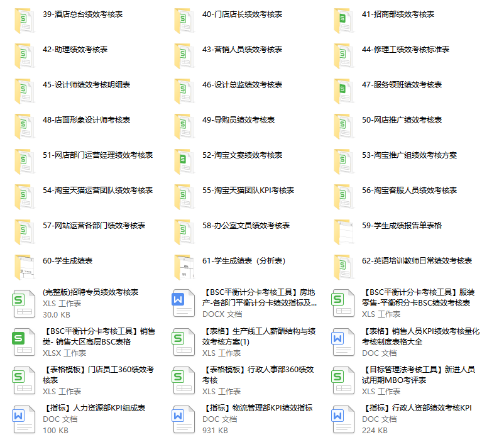Click the 100 KB file size text

click(55, 431)
